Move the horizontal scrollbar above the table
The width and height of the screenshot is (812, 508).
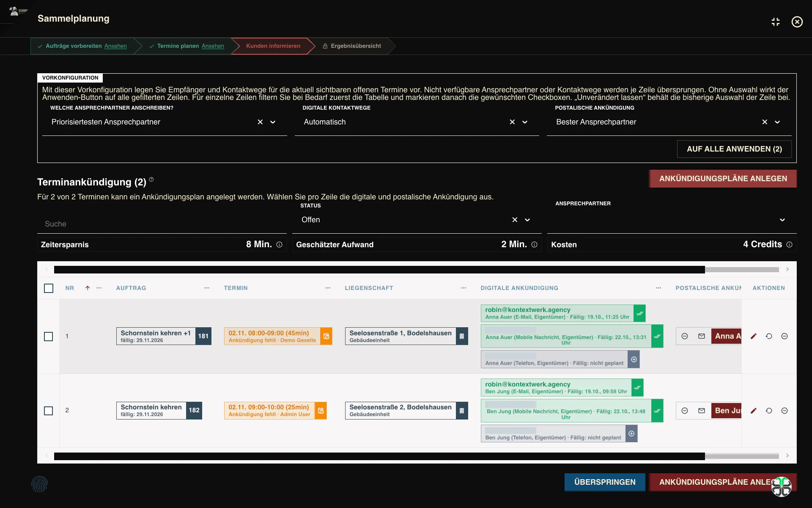click(379, 270)
